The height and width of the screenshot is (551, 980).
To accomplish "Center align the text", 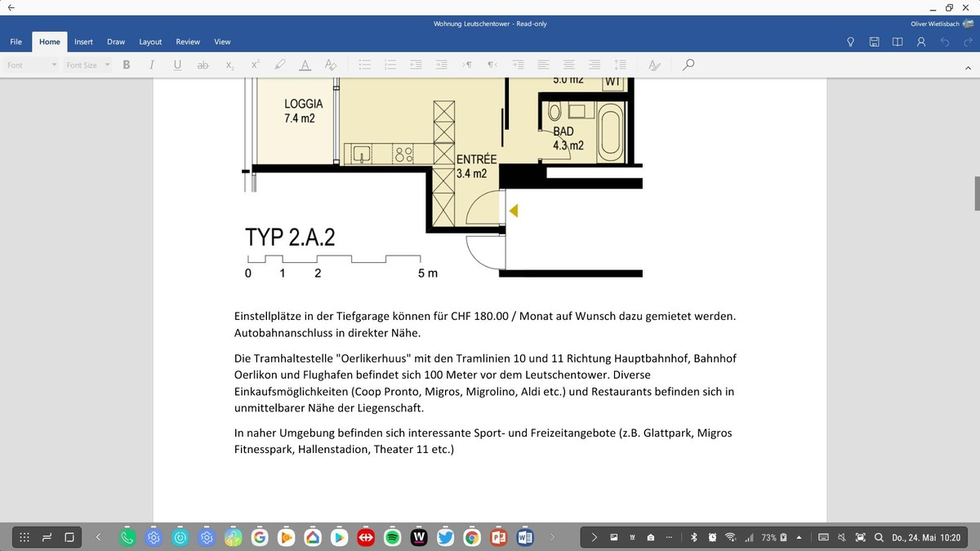I will click(569, 64).
